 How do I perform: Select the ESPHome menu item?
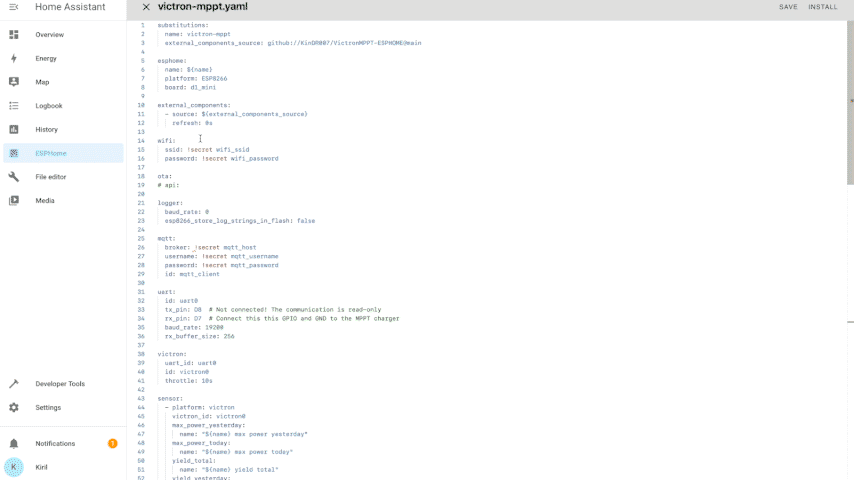51,153
